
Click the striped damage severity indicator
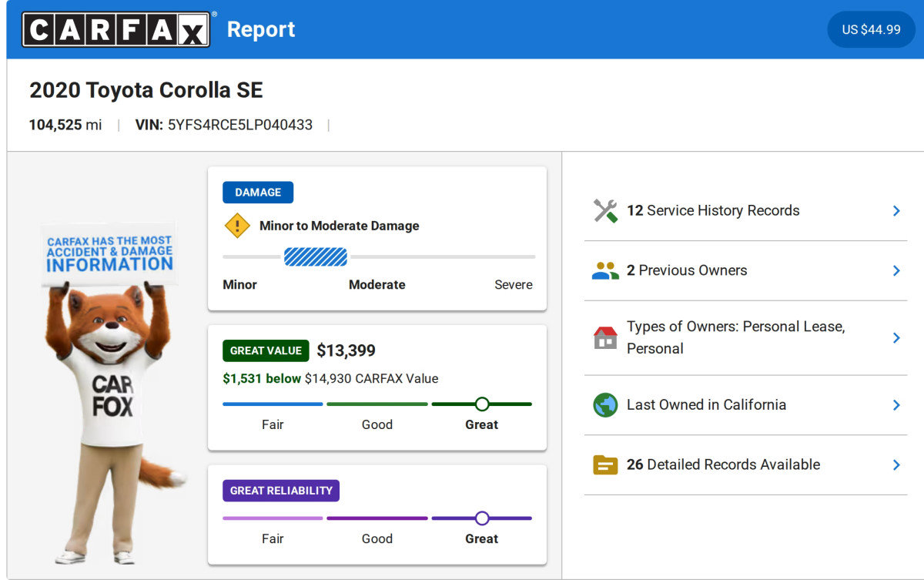click(x=316, y=256)
